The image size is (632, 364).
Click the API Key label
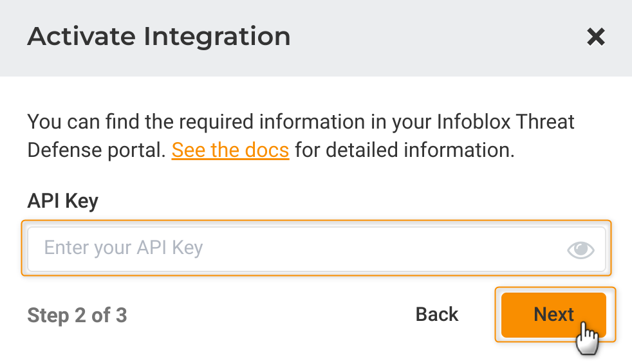pos(62,201)
